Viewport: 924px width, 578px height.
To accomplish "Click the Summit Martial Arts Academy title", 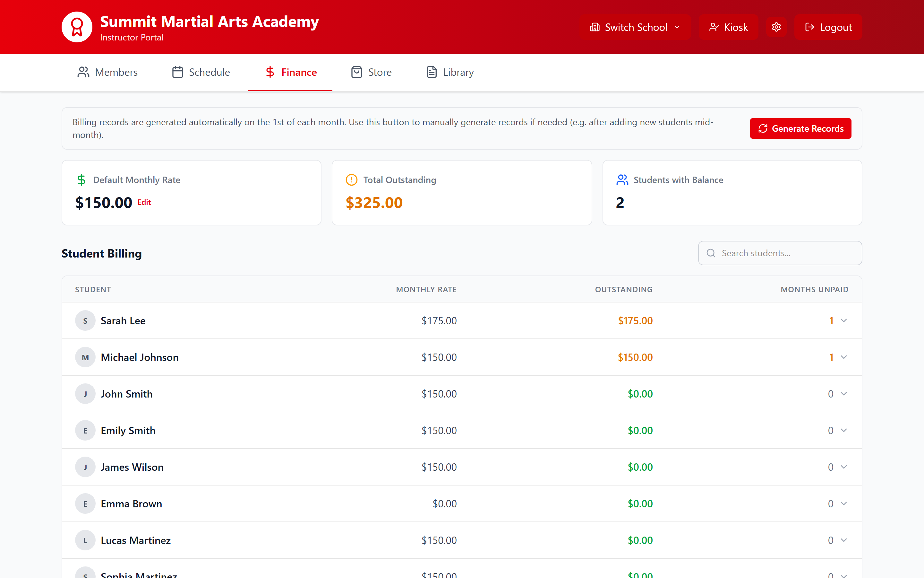I will point(209,22).
